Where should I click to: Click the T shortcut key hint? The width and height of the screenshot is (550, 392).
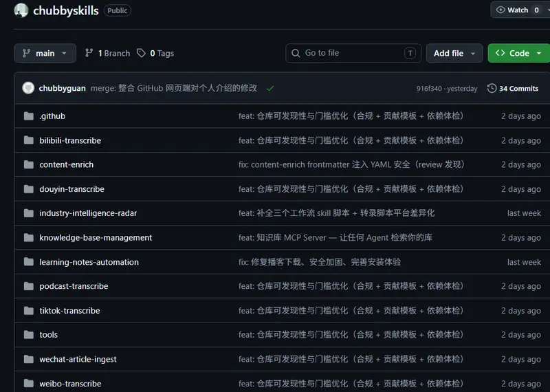410,53
